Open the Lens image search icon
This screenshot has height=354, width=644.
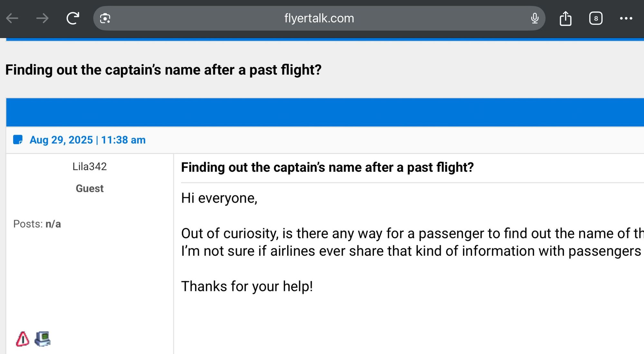click(x=105, y=18)
